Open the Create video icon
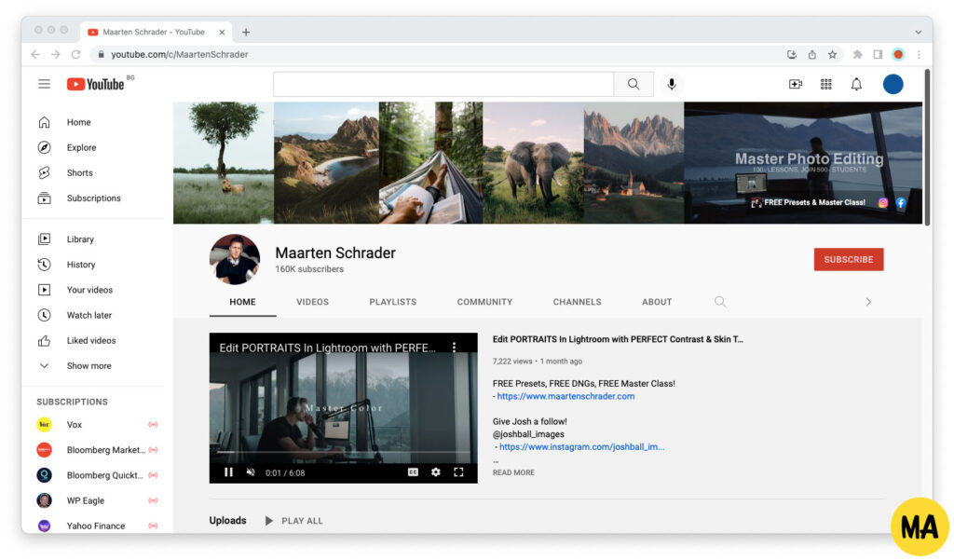Screen dimensions: 954x560 [x=796, y=84]
